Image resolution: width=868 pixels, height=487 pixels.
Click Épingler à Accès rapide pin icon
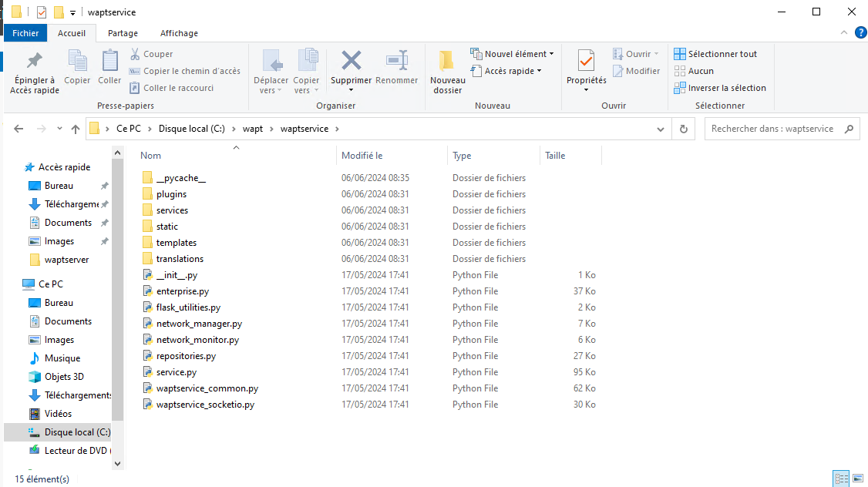coord(35,60)
